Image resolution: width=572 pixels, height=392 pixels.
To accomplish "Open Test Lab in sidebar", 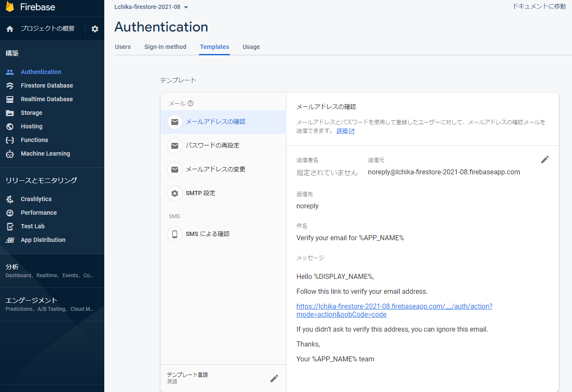I will point(33,227).
